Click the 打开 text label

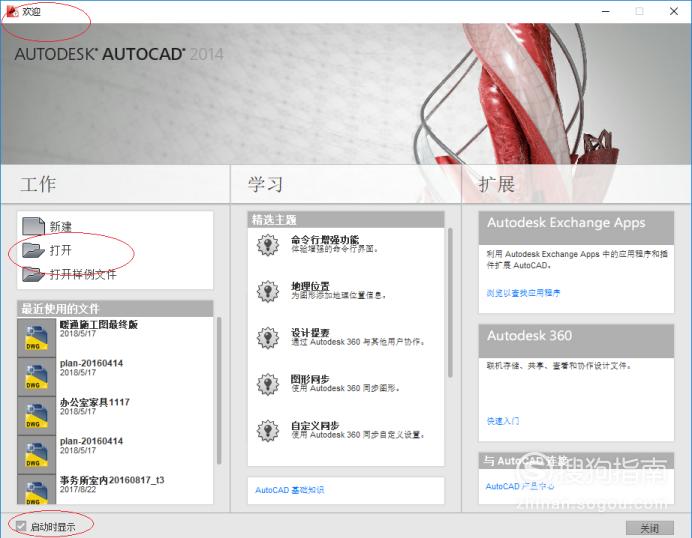point(60,250)
